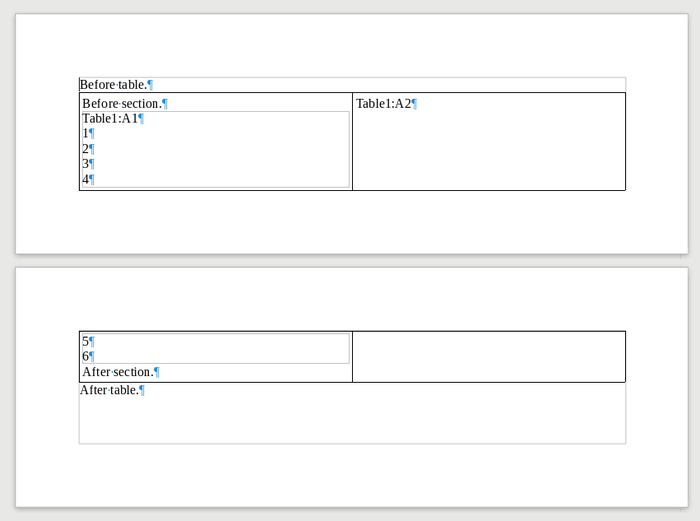
Task: Place cursor in "Before section." paragraph
Action: [121, 104]
